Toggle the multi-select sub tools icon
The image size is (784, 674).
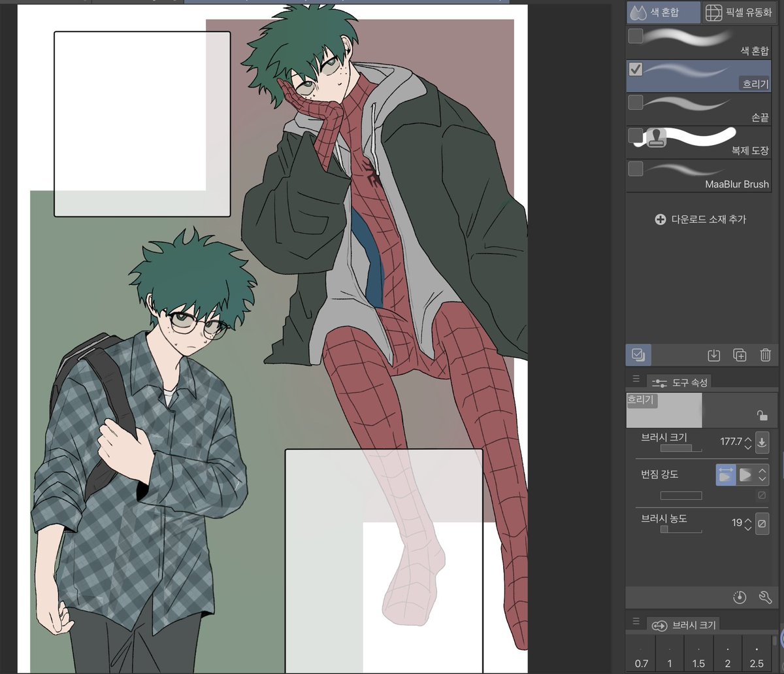point(638,355)
